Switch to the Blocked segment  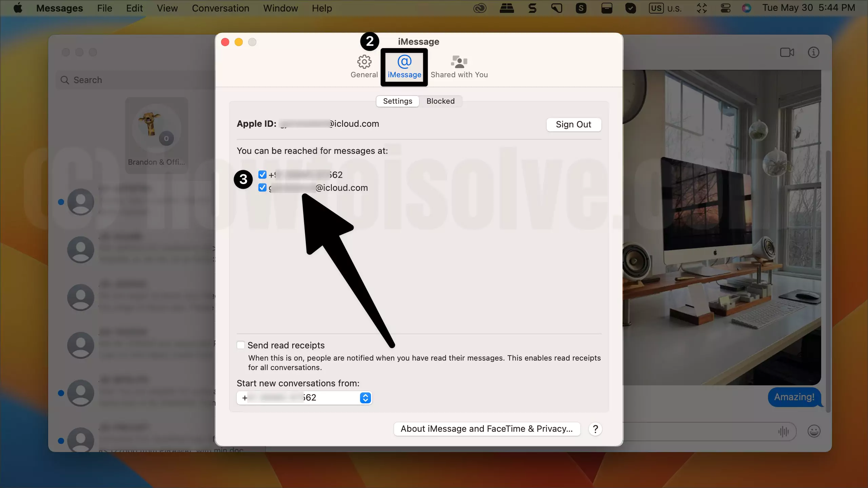[x=440, y=101]
